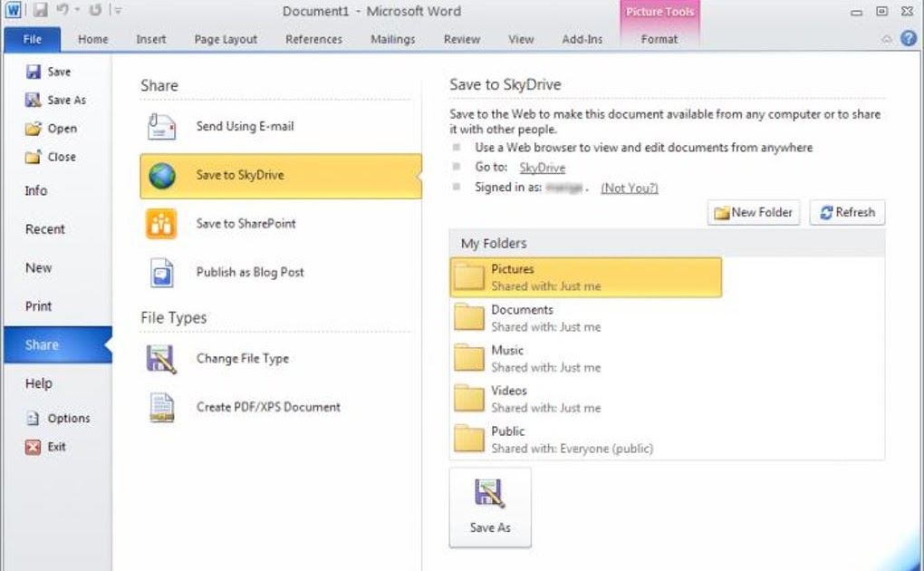Click the orange SharePoint icon

[161, 224]
